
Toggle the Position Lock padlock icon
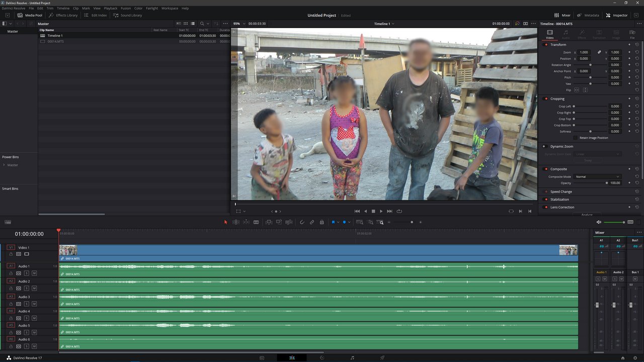[x=322, y=222]
